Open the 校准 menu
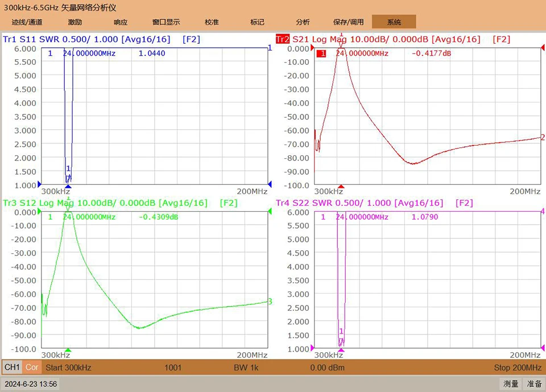The width and height of the screenshot is (546, 392). tap(212, 22)
